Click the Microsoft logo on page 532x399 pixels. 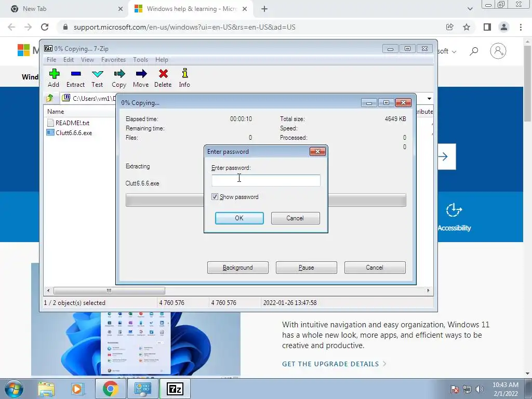tap(23, 50)
